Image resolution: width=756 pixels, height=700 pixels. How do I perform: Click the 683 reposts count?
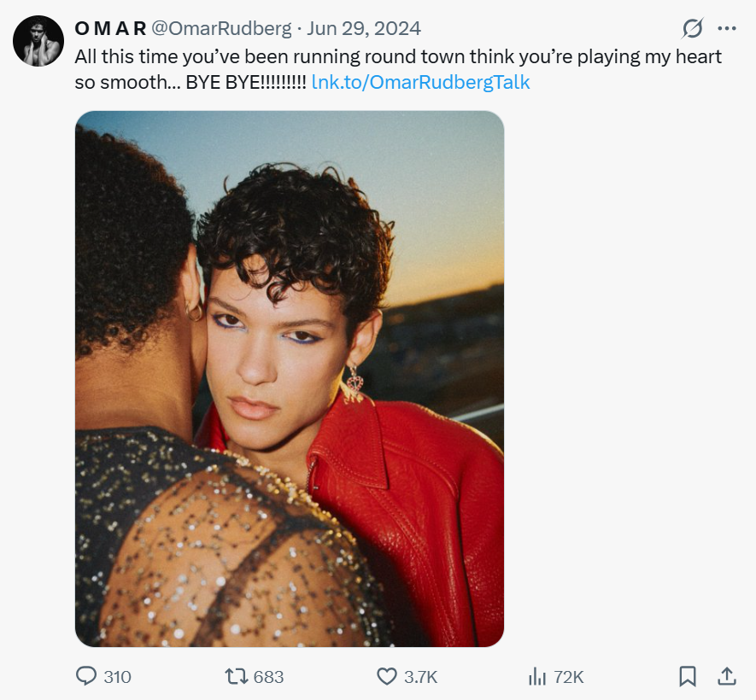(x=268, y=677)
